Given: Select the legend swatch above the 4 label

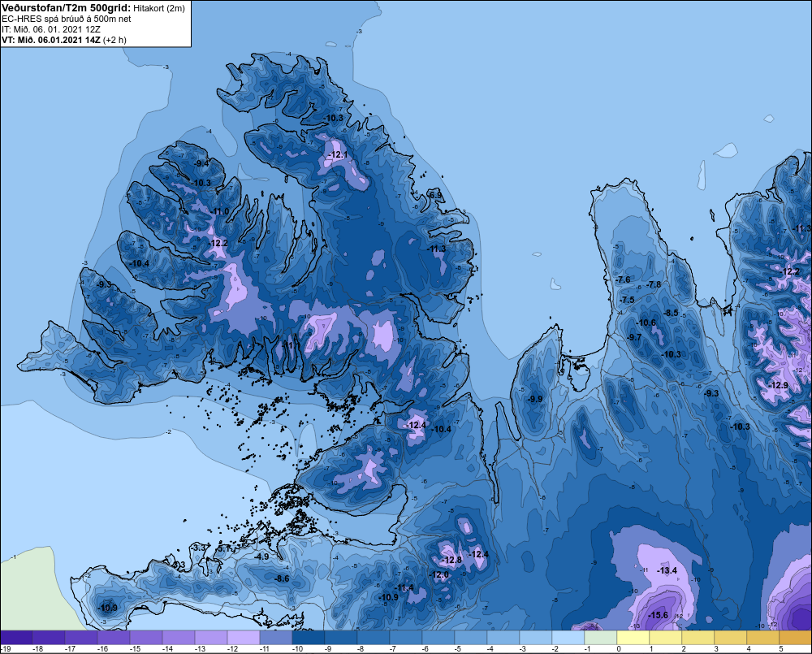Looking at the screenshot, I should [x=762, y=638].
